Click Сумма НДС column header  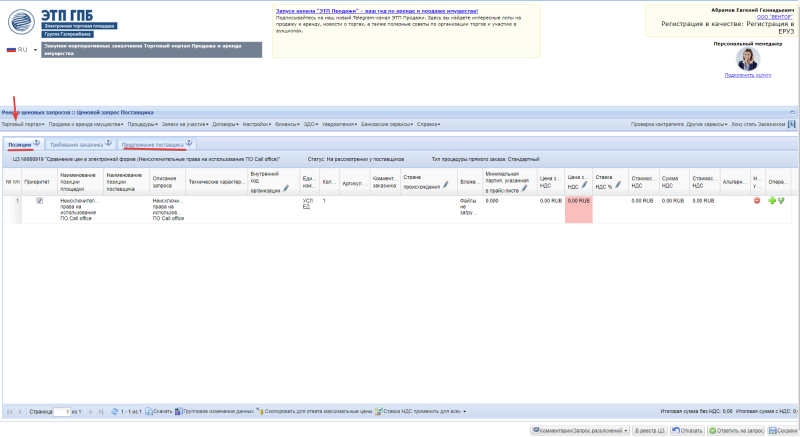(674, 182)
